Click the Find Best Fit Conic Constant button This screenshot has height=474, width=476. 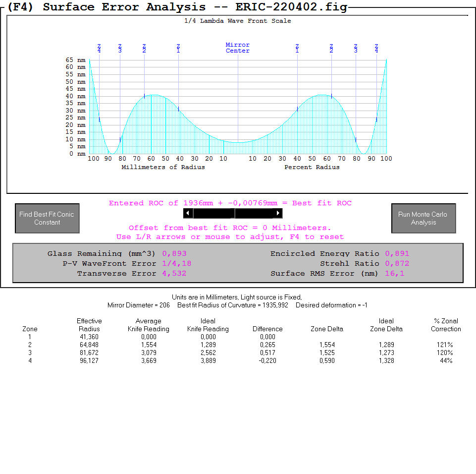pyautogui.click(x=47, y=218)
